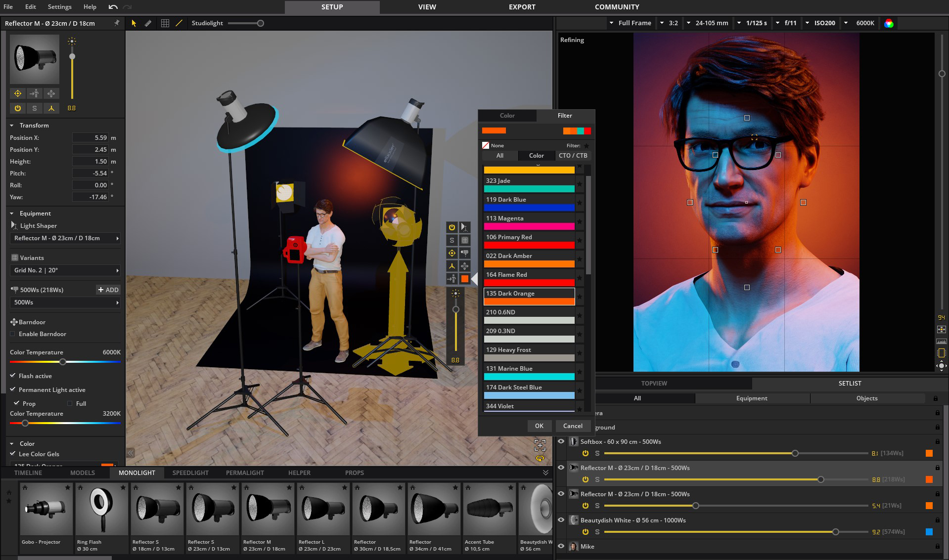Switch to the EXPORT tab
The image size is (949, 560).
522,7
